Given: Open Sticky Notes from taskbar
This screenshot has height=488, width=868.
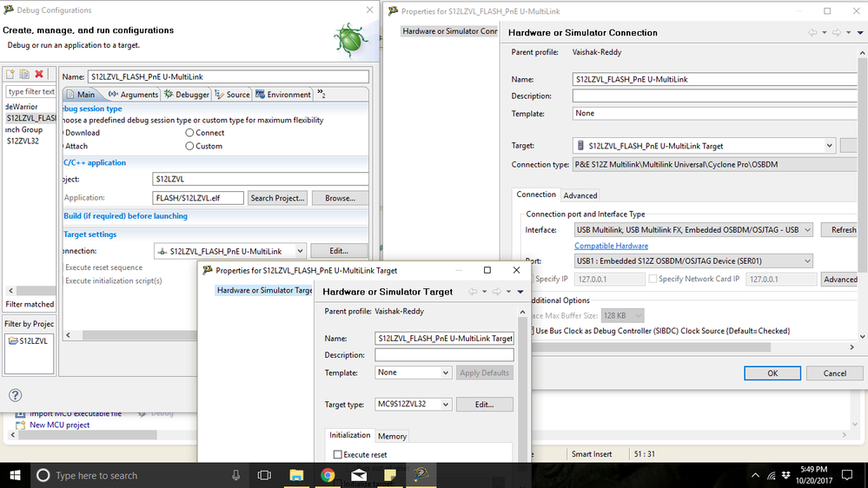Looking at the screenshot, I should click(x=390, y=475).
